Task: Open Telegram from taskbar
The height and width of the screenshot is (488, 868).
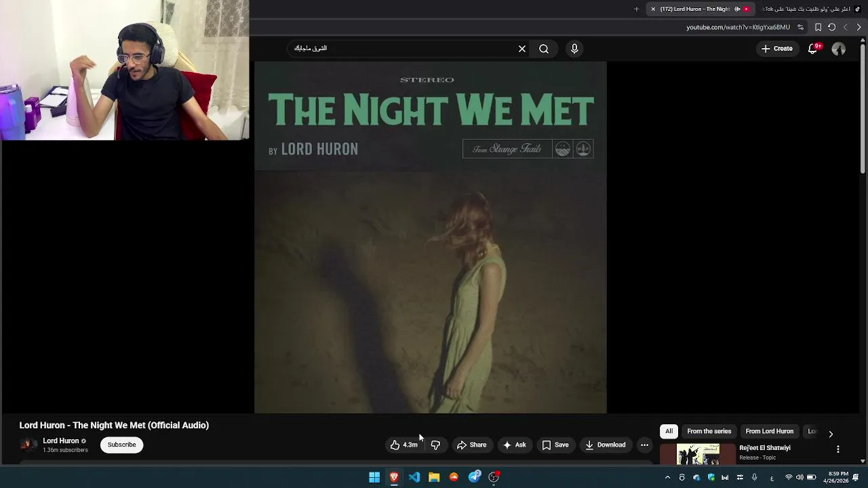Action: coord(475,477)
